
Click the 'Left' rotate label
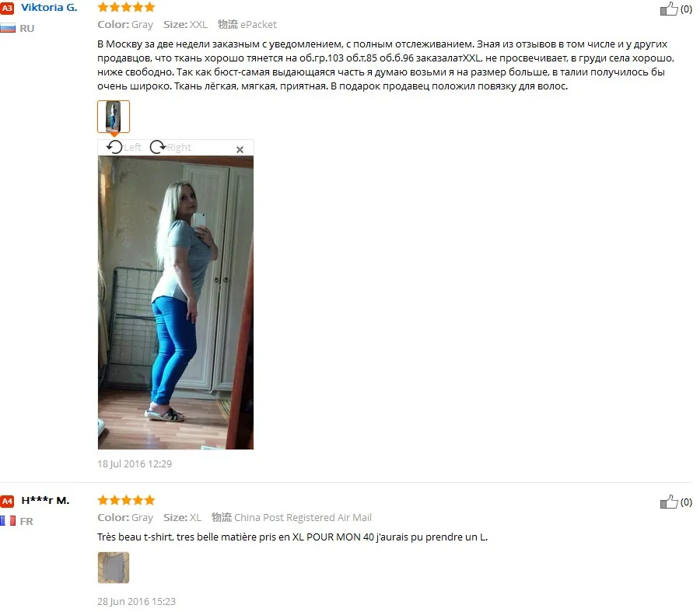pos(132,147)
